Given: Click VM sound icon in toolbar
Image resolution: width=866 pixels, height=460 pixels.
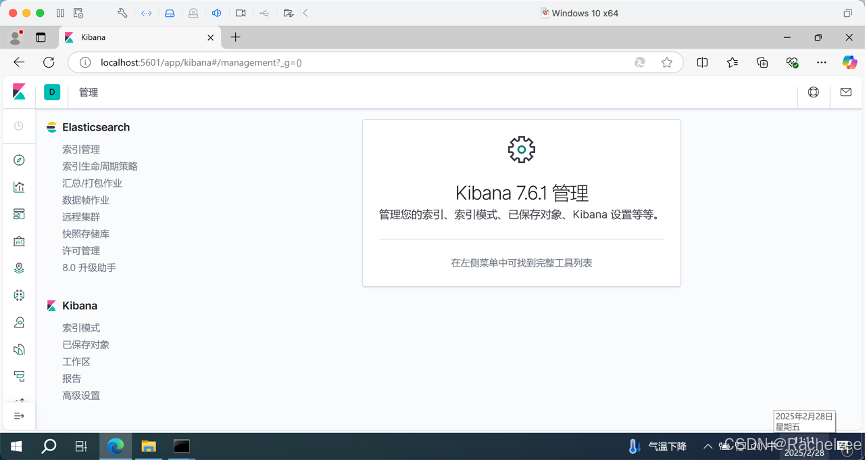Looking at the screenshot, I should coord(216,13).
